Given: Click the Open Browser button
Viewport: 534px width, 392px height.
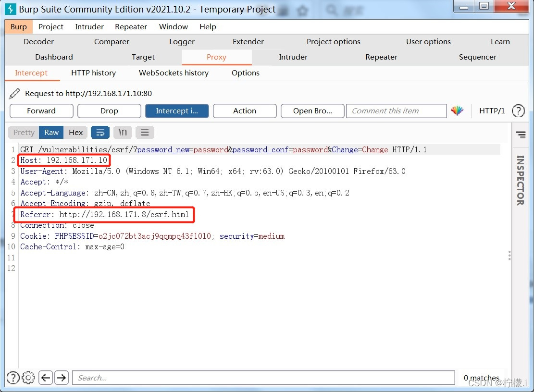Looking at the screenshot, I should point(312,111).
